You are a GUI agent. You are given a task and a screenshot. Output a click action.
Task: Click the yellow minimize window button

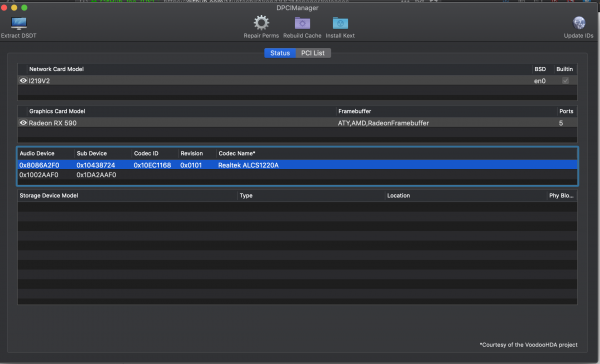[x=14, y=7]
